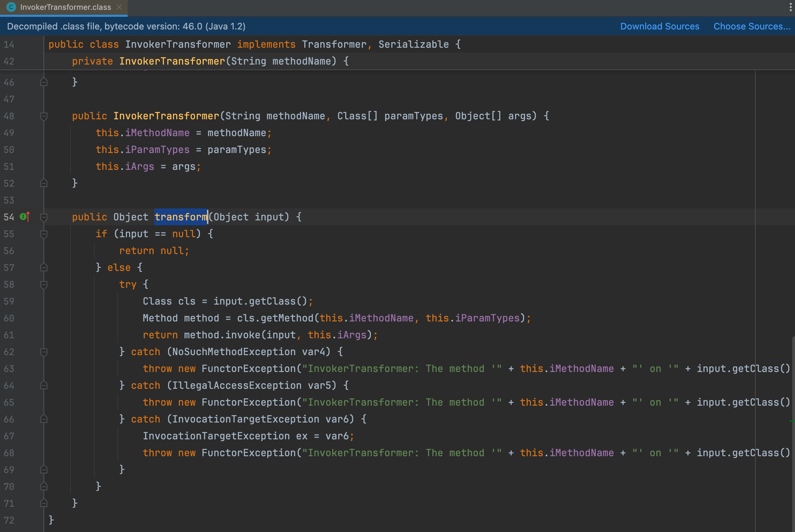795x532 pixels.
Task: Click the class file icon in InvokerTransformer tab
Action: pos(12,7)
